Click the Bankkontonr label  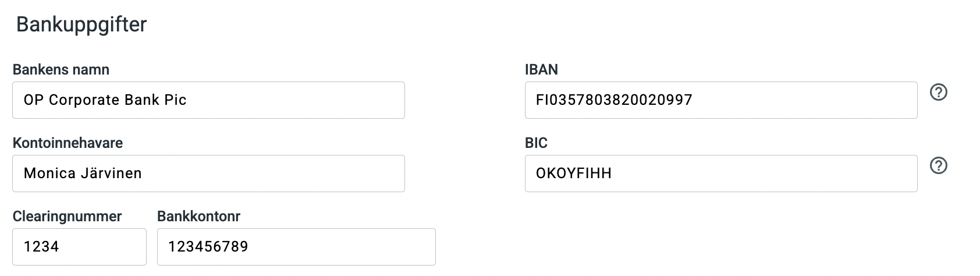coord(198,217)
